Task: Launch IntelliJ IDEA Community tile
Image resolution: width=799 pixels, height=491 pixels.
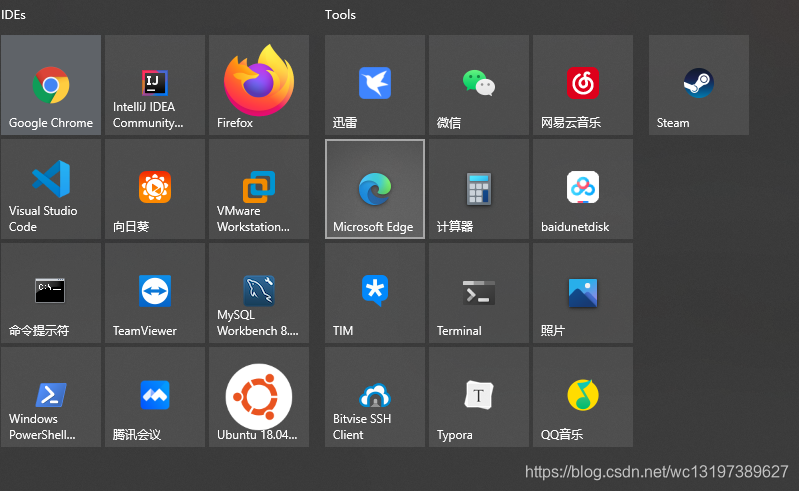Action: click(x=155, y=85)
